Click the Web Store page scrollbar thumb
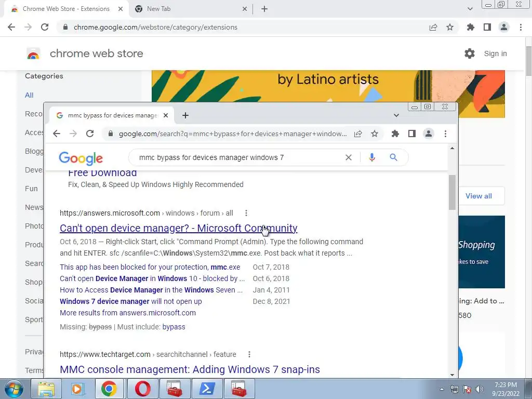This screenshot has height=399, width=532. (x=528, y=61)
